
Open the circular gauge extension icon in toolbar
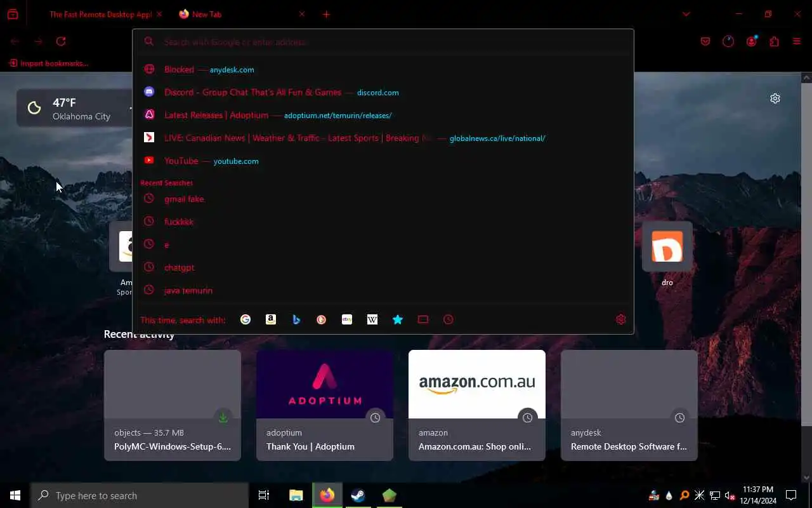point(728,41)
